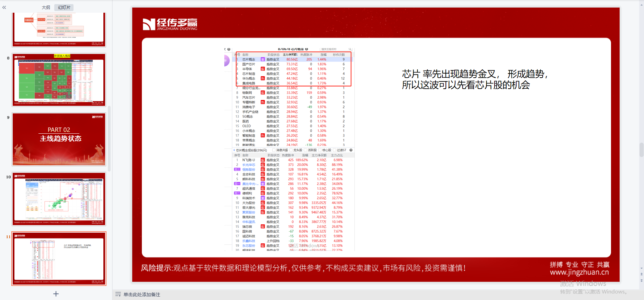Click the 龙一 tag beside 恒烁股份
Screen dimensions: 644x300
(237, 169)
